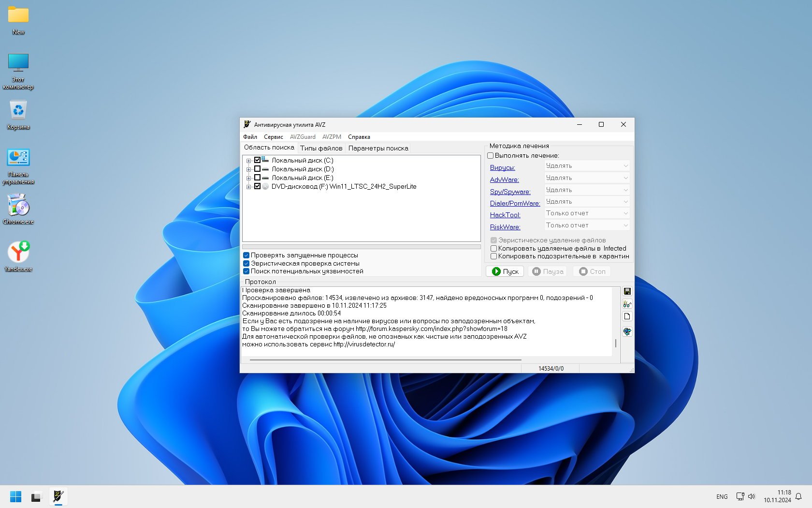Screen dimensions: 812x508
Task: Open the Сервис menu
Action: [273, 137]
